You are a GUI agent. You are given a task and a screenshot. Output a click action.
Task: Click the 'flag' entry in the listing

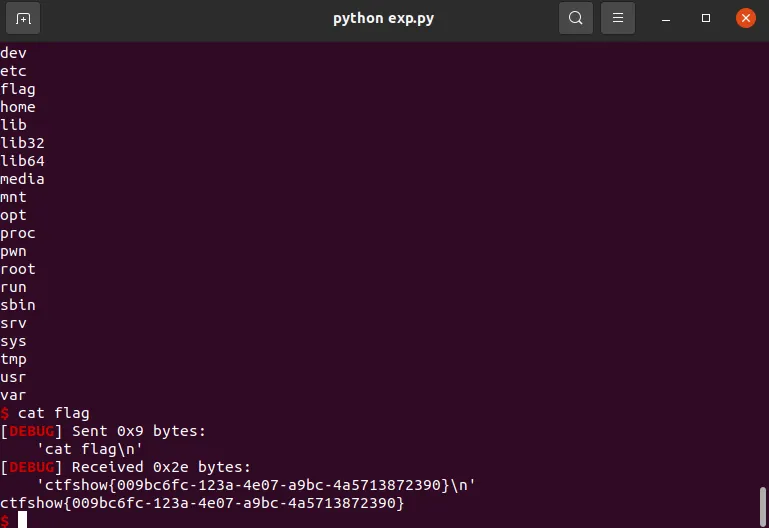18,89
